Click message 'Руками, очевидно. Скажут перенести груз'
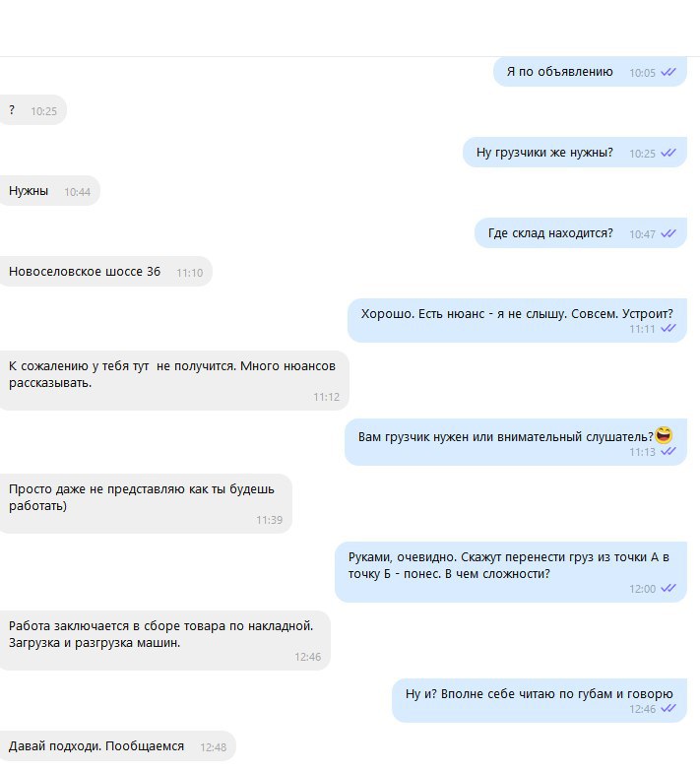Viewport: 700px width, 771px height. pos(511,572)
